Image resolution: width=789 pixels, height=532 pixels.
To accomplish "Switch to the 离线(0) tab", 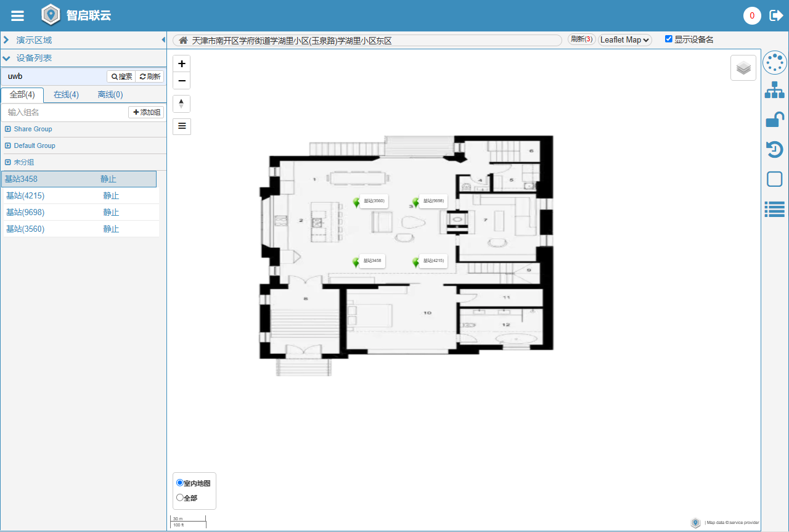I will tap(110, 95).
